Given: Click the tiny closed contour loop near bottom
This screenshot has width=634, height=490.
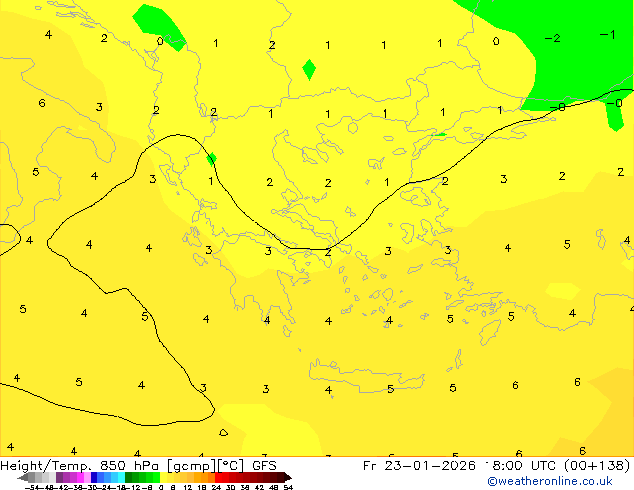Looking at the screenshot, I should 223,432.
